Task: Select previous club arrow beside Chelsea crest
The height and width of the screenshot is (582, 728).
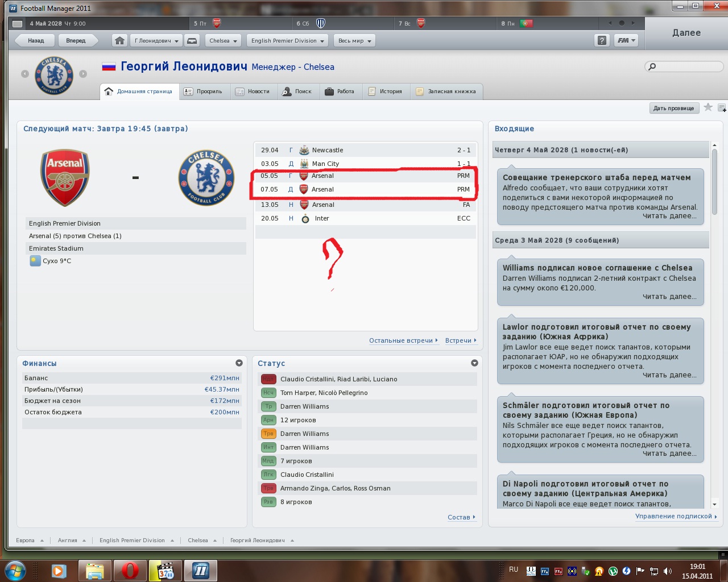Action: click(x=25, y=74)
